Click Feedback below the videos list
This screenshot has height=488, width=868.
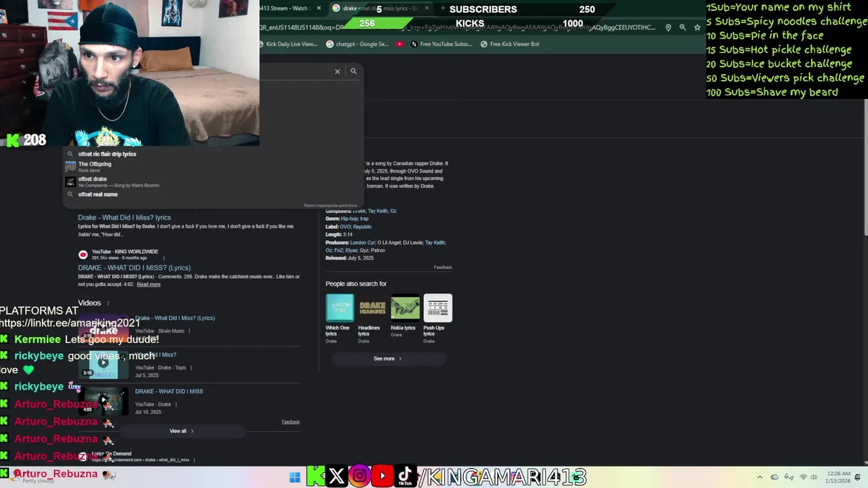coord(290,422)
